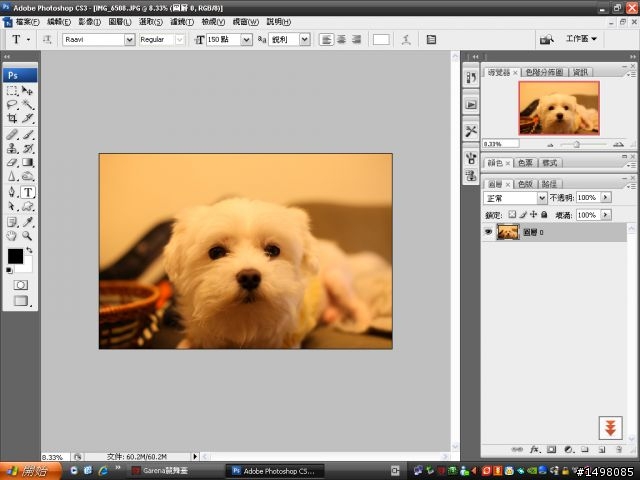The height and width of the screenshot is (480, 640).
Task: Hide layer 圖層 0 with eye icon
Action: click(x=488, y=232)
